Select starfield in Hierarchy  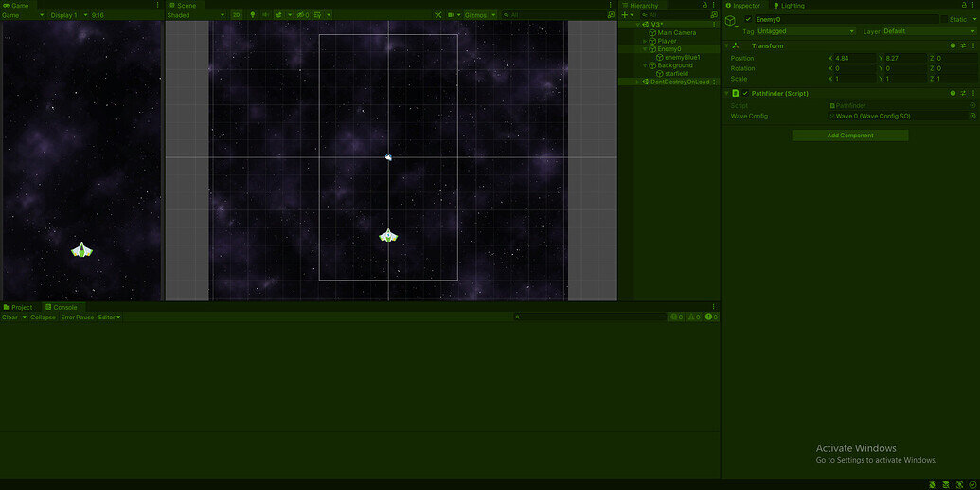(676, 73)
